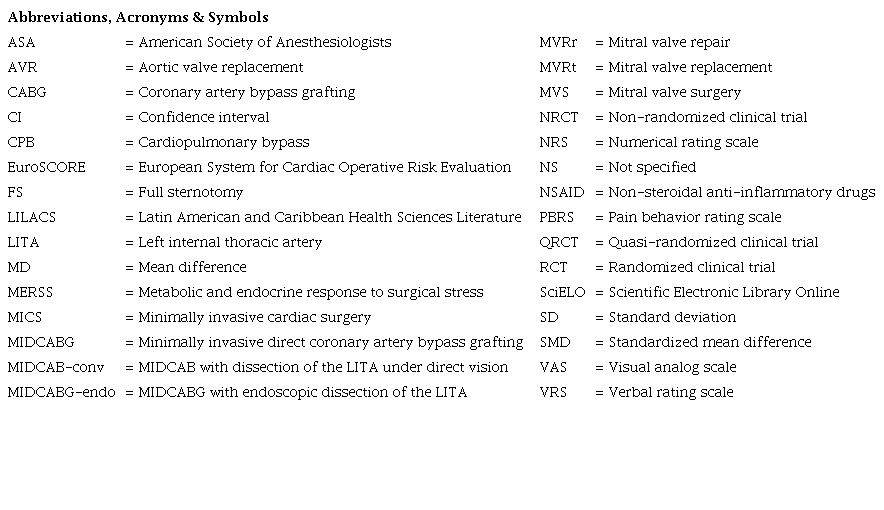Screen dimensions: 884x510
Task: Click the EuroSCORE abbreviation
Action: (x=46, y=167)
